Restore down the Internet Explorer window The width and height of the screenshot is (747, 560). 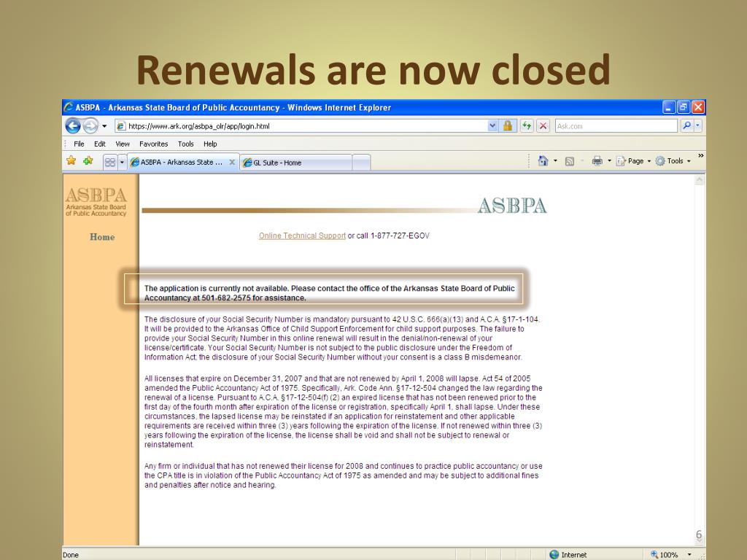pyautogui.click(x=683, y=108)
